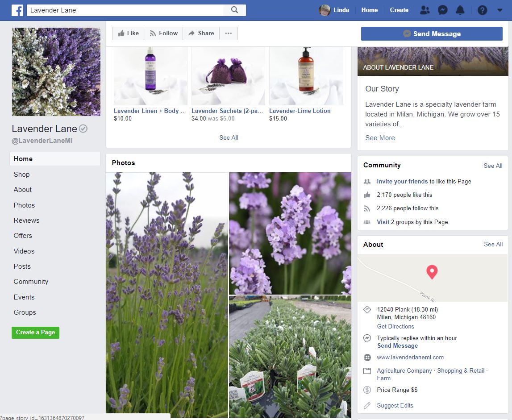This screenshot has height=420, width=512.
Task: Open the Quick Help question icon
Action: [482, 10]
